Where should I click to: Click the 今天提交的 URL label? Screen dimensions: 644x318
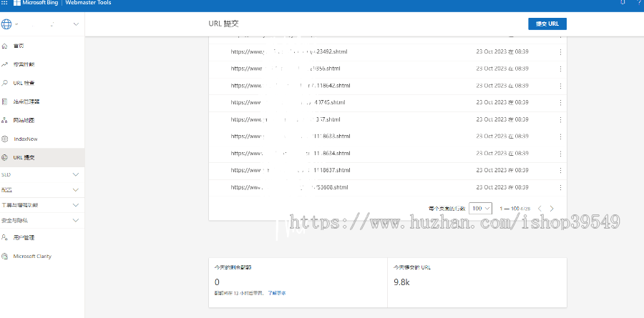[412, 267]
